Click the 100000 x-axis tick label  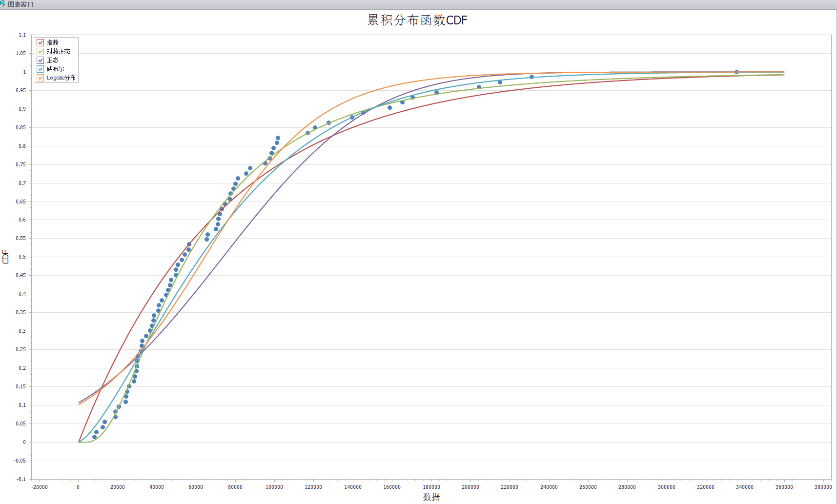(x=274, y=487)
